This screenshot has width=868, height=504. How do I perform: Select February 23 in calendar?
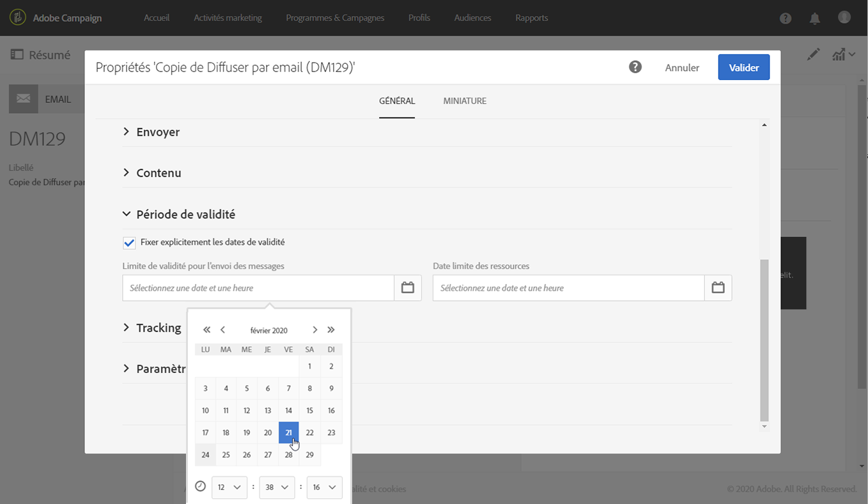pos(331,432)
